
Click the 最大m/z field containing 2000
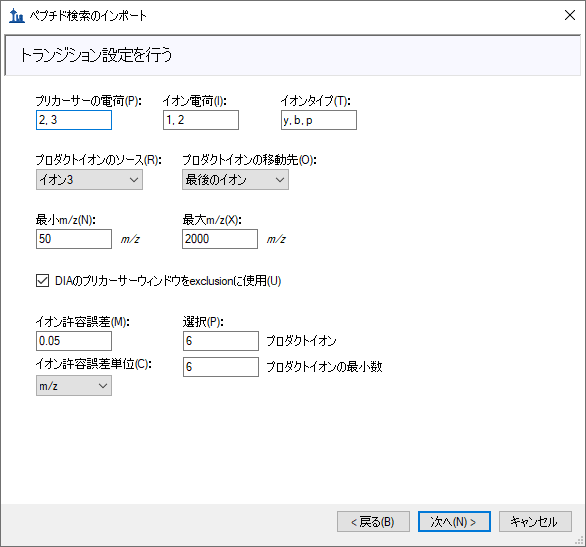coord(220,239)
